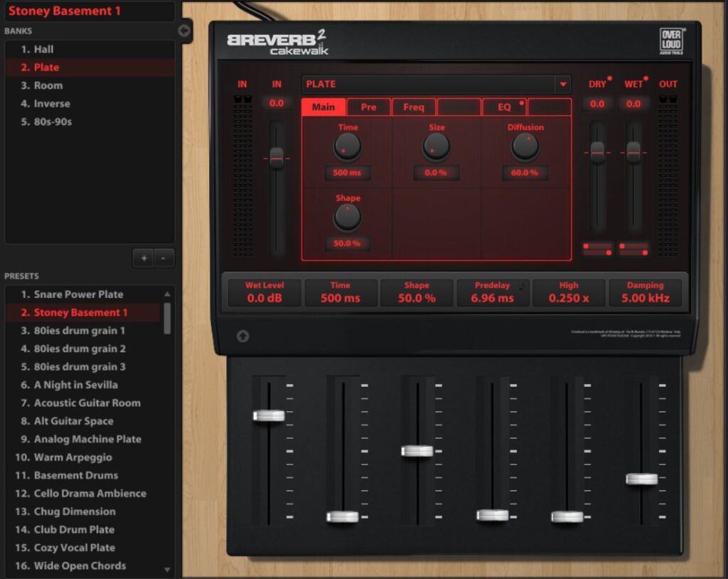Image resolution: width=728 pixels, height=579 pixels.
Task: Load the A Night in Sevilla preset
Action: pyautogui.click(x=84, y=385)
